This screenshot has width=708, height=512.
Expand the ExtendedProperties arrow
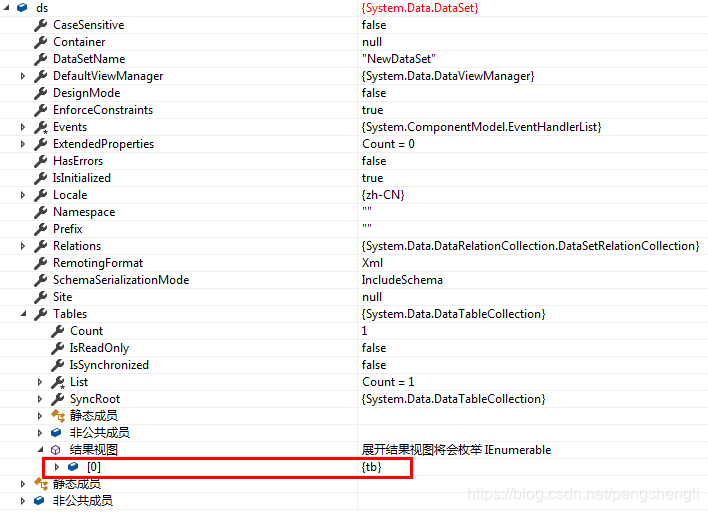[23, 144]
